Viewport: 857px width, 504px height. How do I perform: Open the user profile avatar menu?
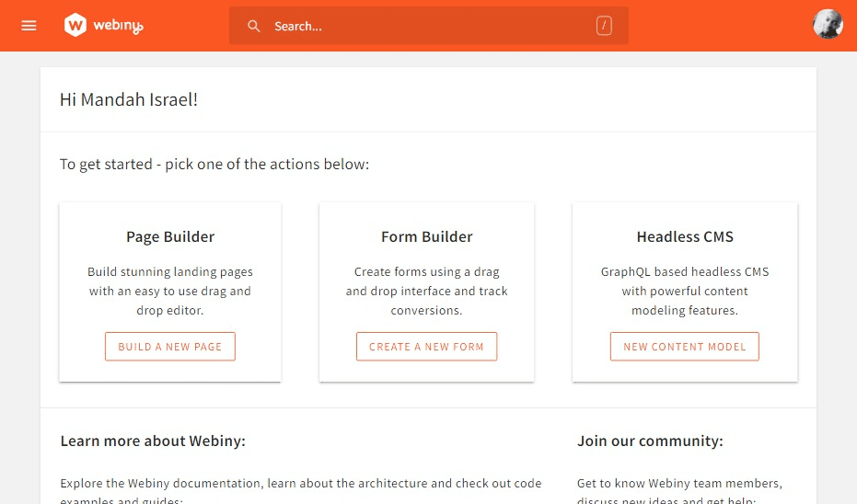(x=828, y=25)
